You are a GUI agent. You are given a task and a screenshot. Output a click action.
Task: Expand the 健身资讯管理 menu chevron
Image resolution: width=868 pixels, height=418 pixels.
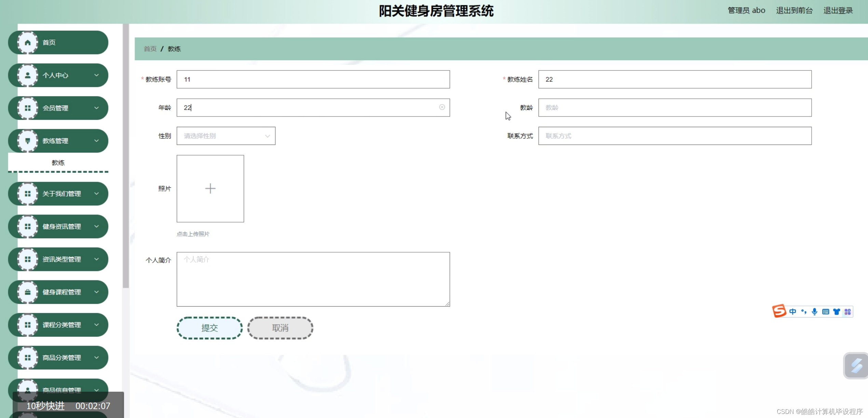click(x=97, y=226)
